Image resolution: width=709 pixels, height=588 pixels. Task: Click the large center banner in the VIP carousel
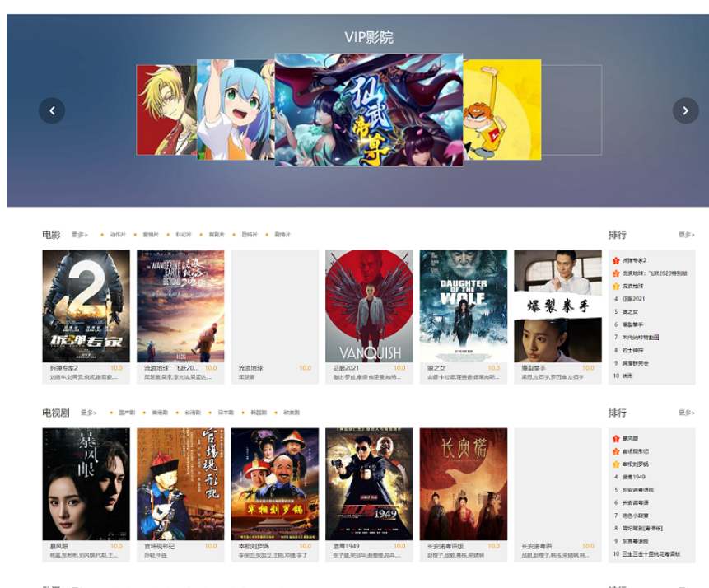click(x=368, y=110)
